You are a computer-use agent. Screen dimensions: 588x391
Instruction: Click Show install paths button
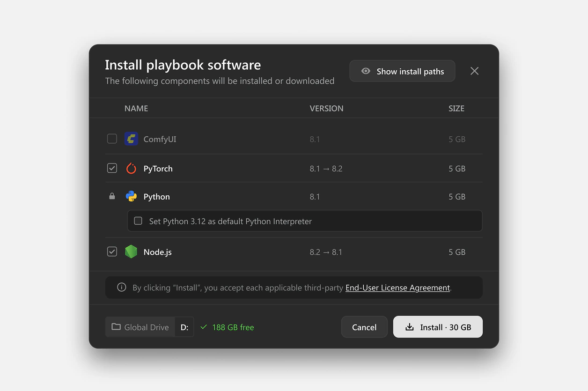402,71
